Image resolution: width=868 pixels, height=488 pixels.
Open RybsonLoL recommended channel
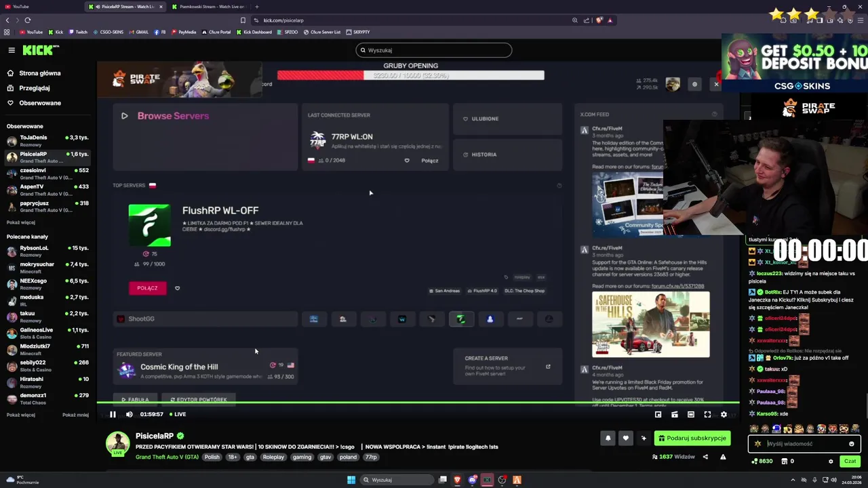(47, 251)
